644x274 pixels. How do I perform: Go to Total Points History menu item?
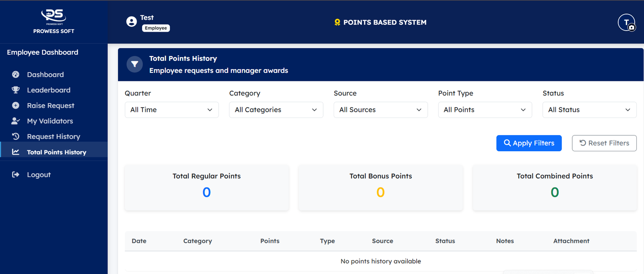coord(56,152)
